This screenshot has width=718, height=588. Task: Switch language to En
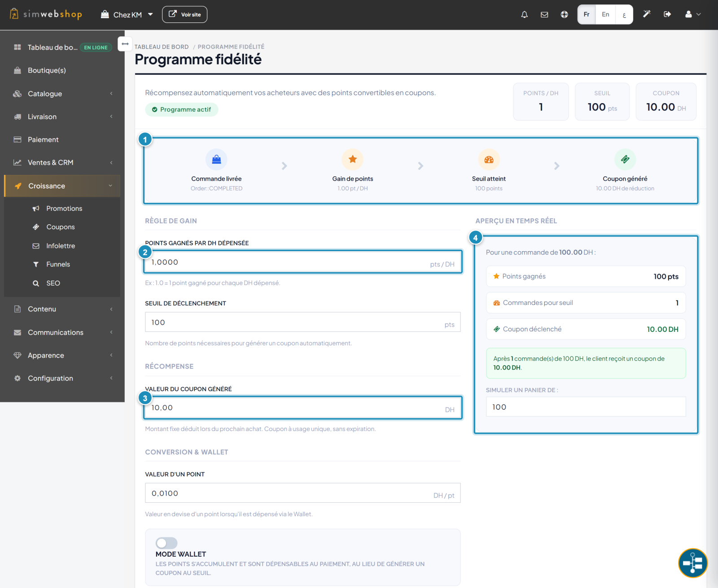(605, 14)
